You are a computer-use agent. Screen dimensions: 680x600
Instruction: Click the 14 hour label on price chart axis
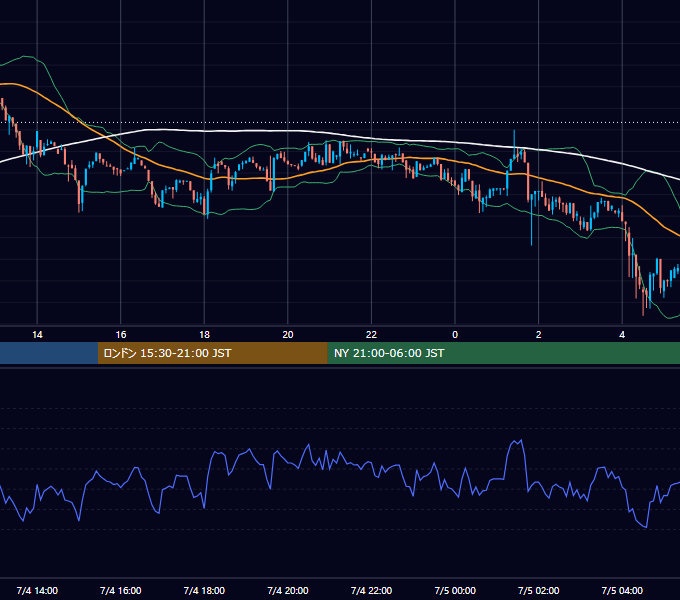(x=37, y=335)
